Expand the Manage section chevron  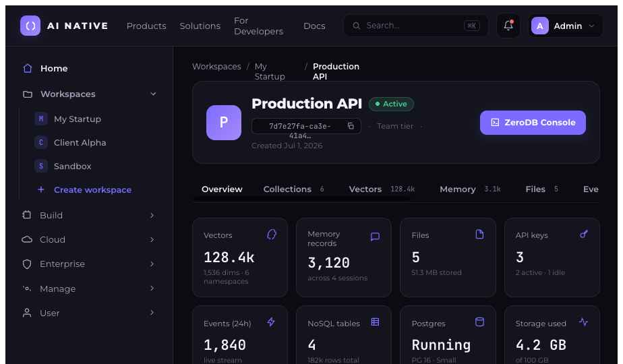152,289
